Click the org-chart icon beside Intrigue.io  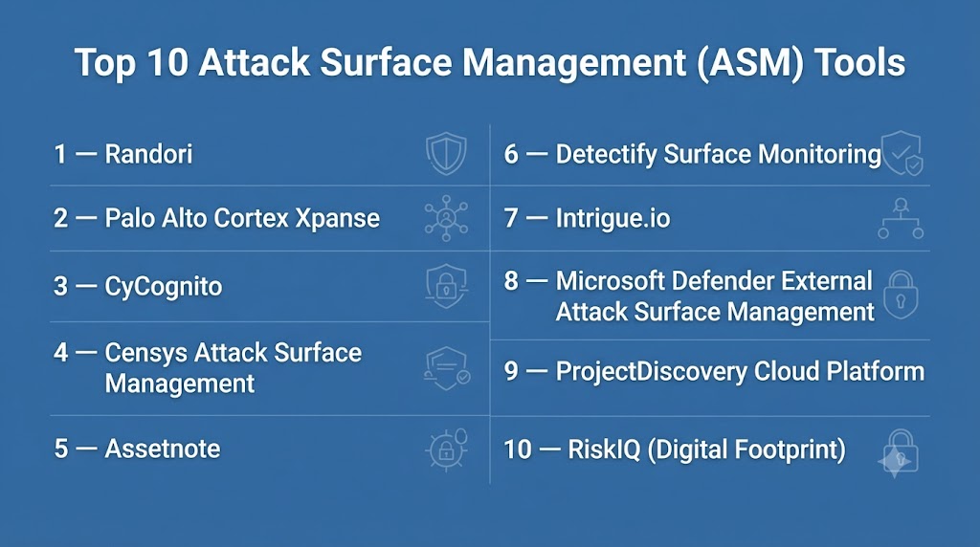901,218
